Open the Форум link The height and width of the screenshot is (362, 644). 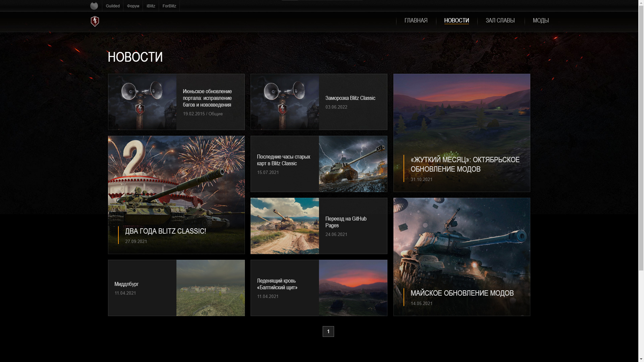[x=133, y=6]
